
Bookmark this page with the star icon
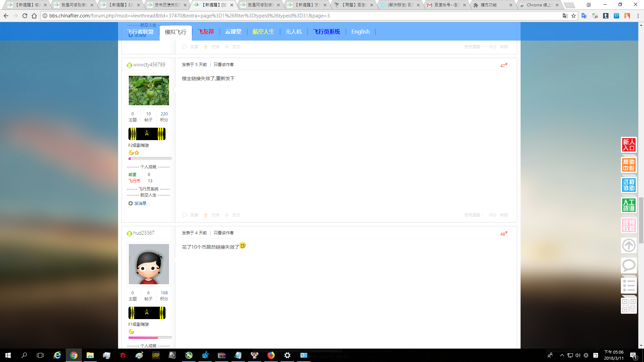[574, 16]
